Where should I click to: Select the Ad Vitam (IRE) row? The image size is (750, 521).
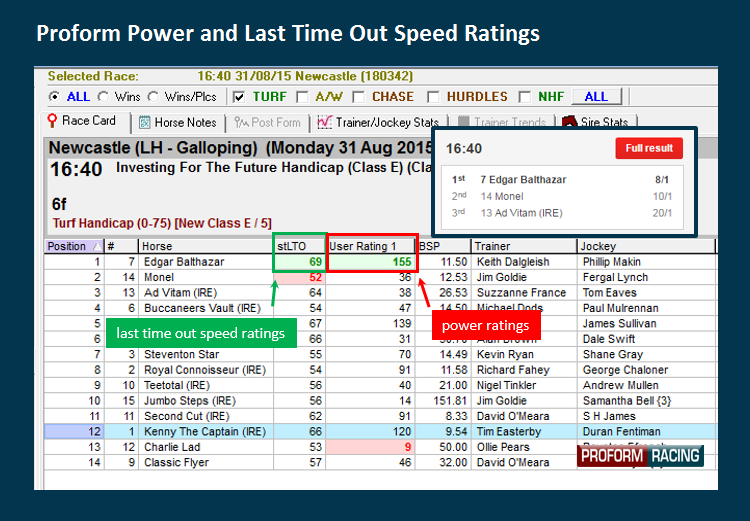[380, 293]
